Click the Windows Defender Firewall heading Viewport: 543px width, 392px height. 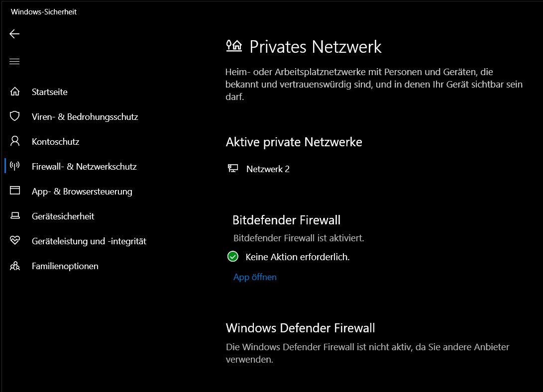[300, 328]
